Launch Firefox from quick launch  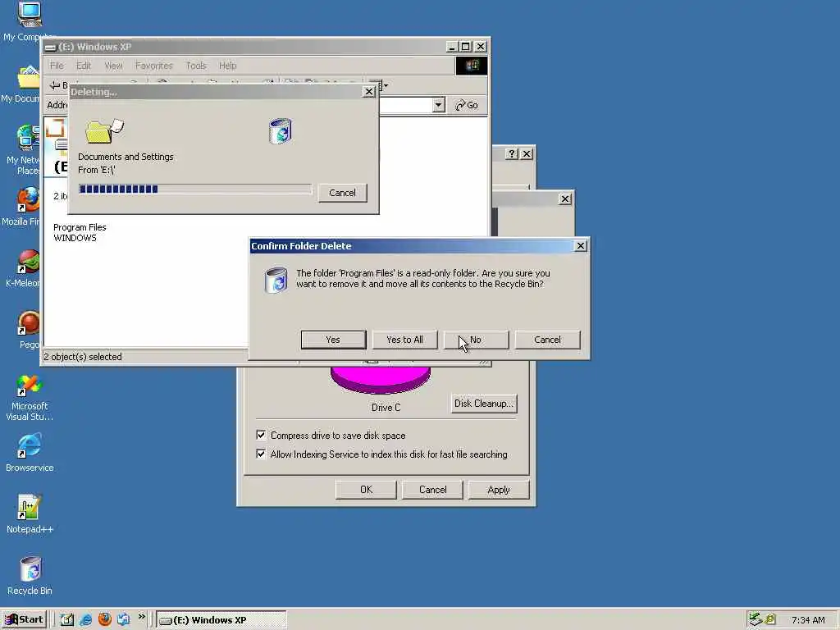coord(104,620)
